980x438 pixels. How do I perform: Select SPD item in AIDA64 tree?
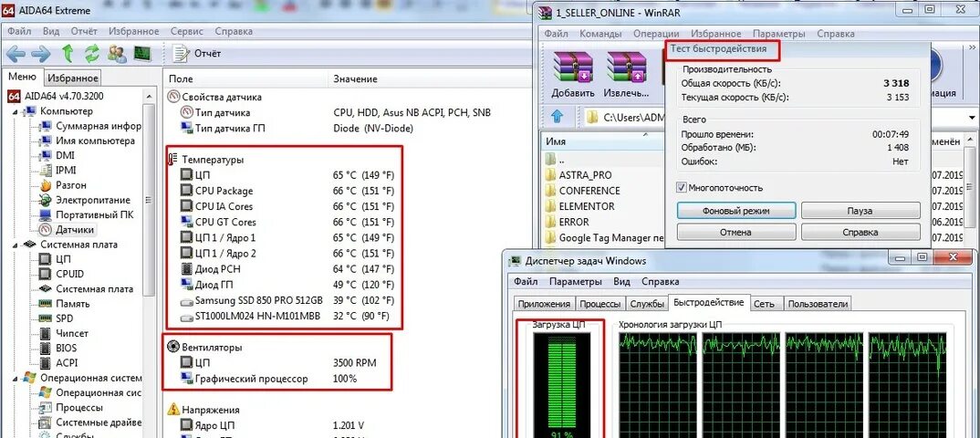tap(57, 318)
